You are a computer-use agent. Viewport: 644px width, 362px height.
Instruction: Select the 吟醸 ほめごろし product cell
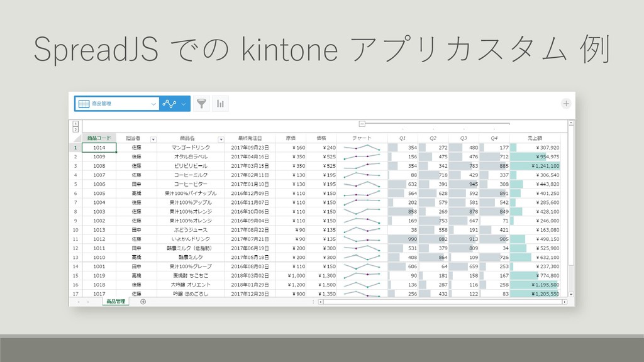[191, 293]
